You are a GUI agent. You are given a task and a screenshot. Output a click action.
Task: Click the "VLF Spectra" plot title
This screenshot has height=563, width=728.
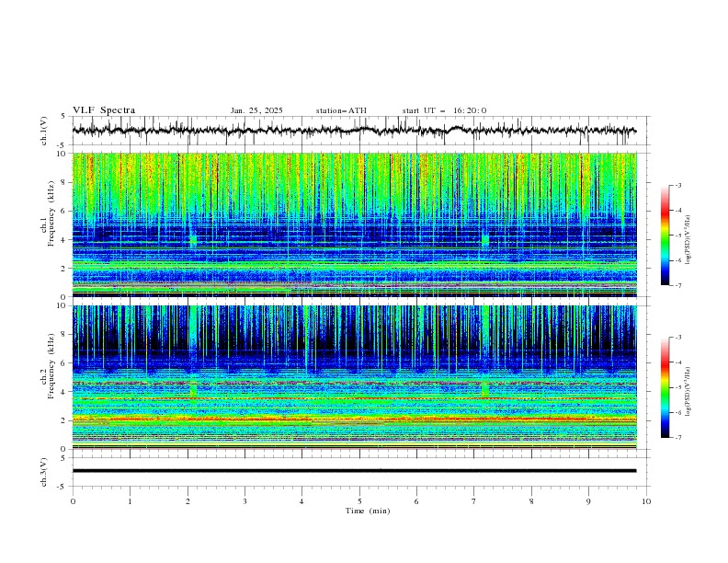[x=104, y=110]
